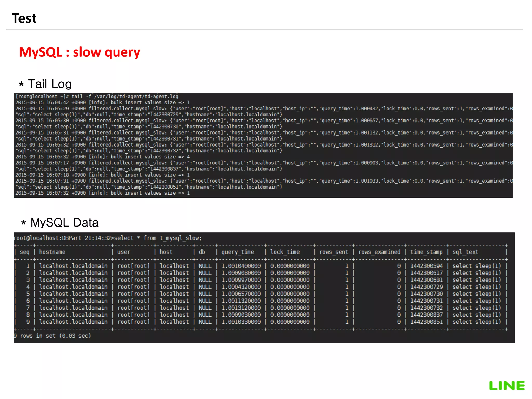
Task: Click the 'seq' column header
Action: (x=25, y=252)
